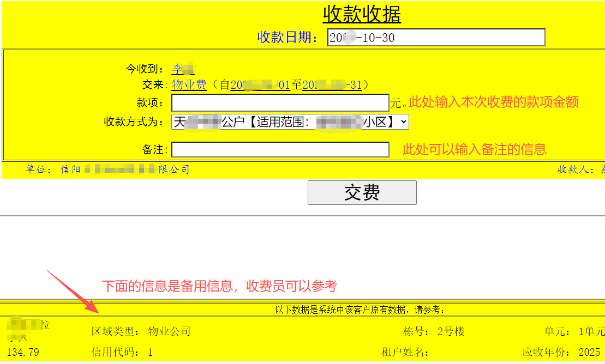This screenshot has width=605, height=364.
Task: Click the 应收年份 2025 field
Action: (561, 353)
